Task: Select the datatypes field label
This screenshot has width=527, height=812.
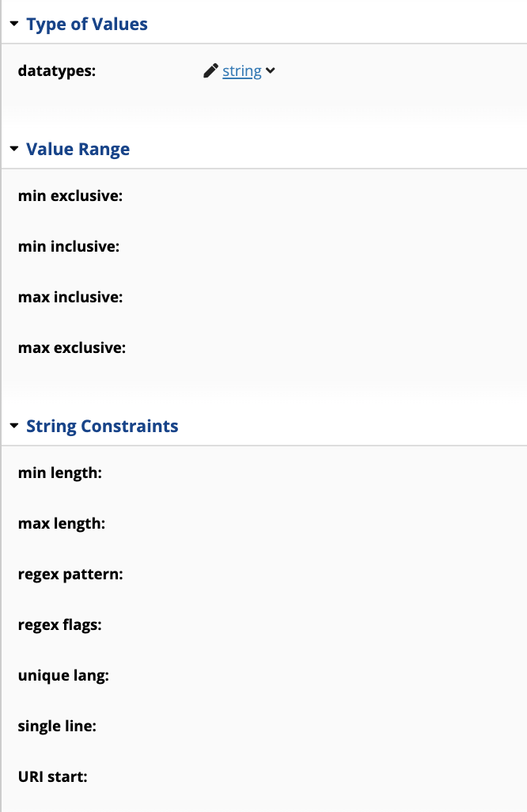Action: [x=57, y=71]
